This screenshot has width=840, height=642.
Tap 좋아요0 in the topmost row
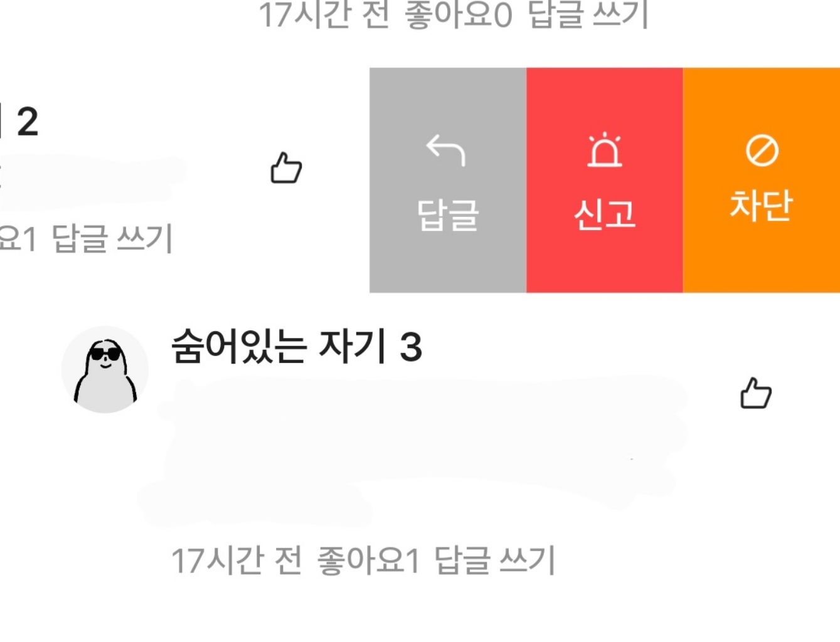pos(459,14)
